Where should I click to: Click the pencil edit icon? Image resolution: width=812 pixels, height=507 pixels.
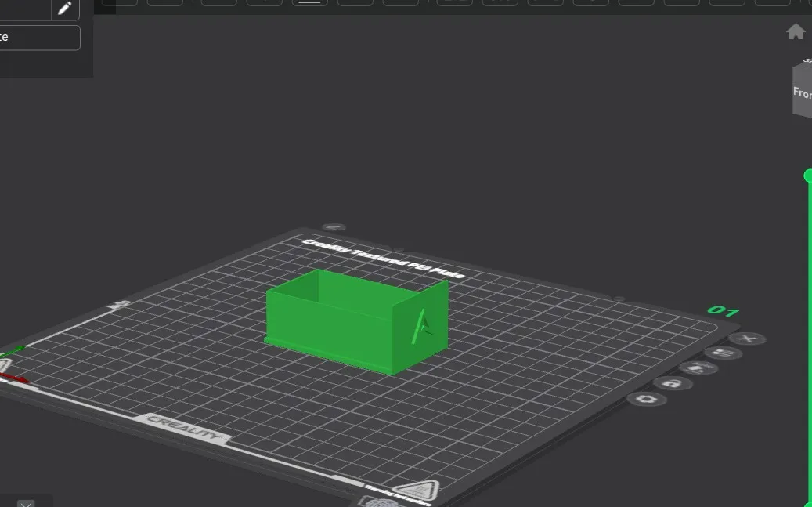click(x=65, y=9)
